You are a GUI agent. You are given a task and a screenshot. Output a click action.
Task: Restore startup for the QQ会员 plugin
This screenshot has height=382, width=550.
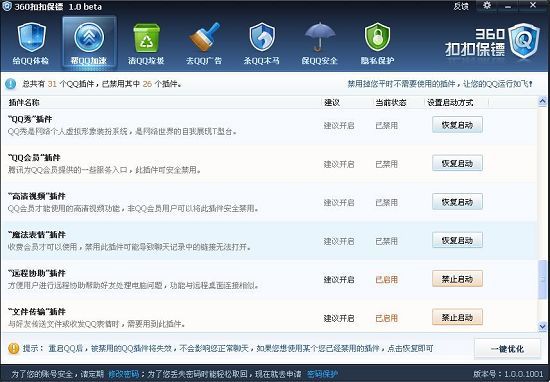point(457,163)
